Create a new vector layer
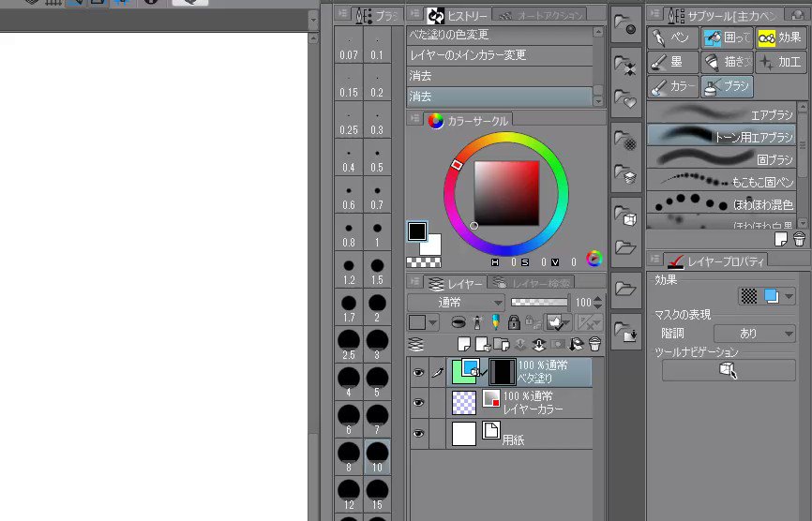The width and height of the screenshot is (812, 521). tap(483, 344)
